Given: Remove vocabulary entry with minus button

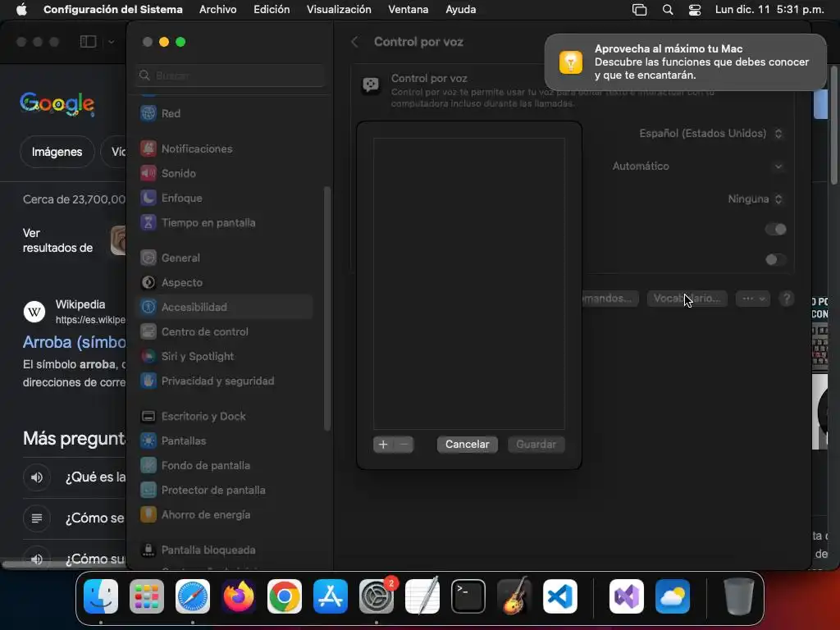Looking at the screenshot, I should pyautogui.click(x=404, y=444).
